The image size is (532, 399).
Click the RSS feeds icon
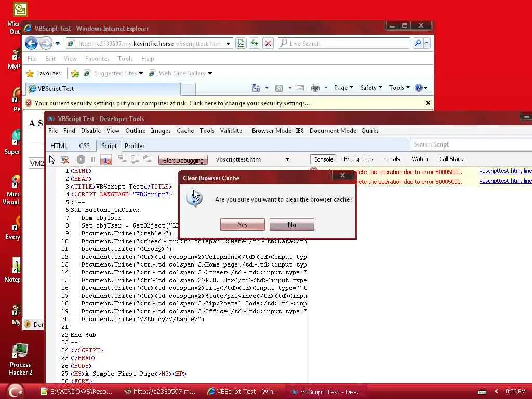pyautogui.click(x=279, y=88)
